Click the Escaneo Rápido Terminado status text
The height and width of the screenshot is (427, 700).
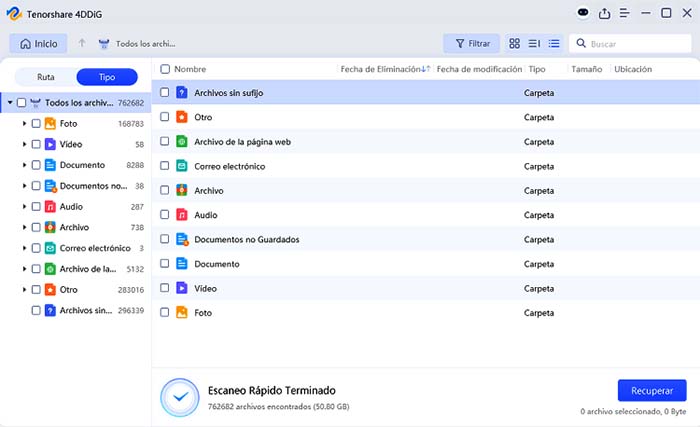[x=271, y=390]
